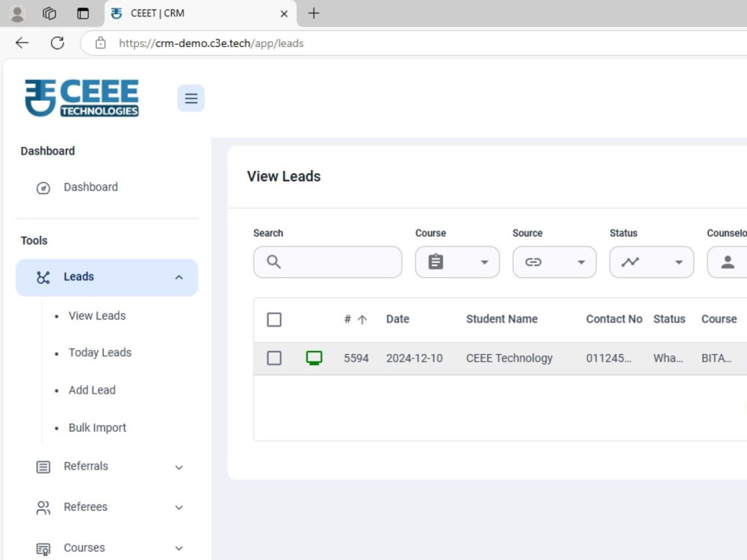The image size is (747, 560).
Task: Click the course cell BITA…
Action: pyautogui.click(x=716, y=358)
